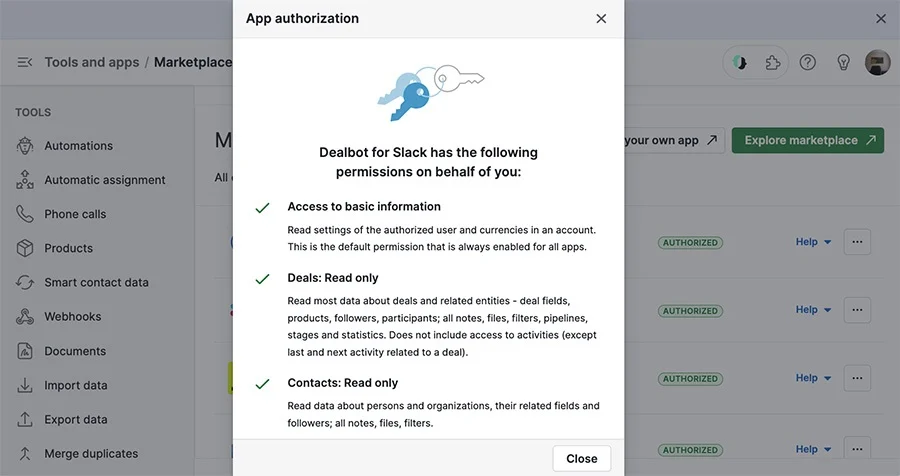Image resolution: width=900 pixels, height=476 pixels.
Task: Open the three-dots menu for the first app
Action: pyautogui.click(x=857, y=242)
